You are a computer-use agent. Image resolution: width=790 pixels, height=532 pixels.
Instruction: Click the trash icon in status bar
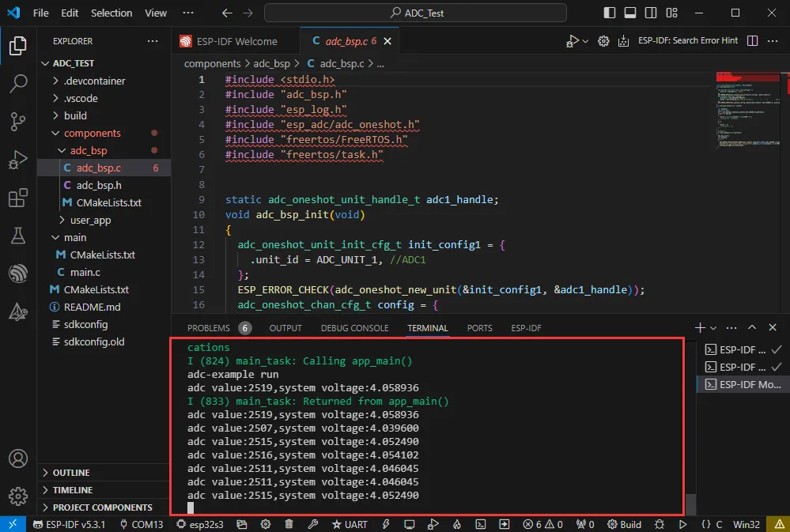pyautogui.click(x=289, y=524)
